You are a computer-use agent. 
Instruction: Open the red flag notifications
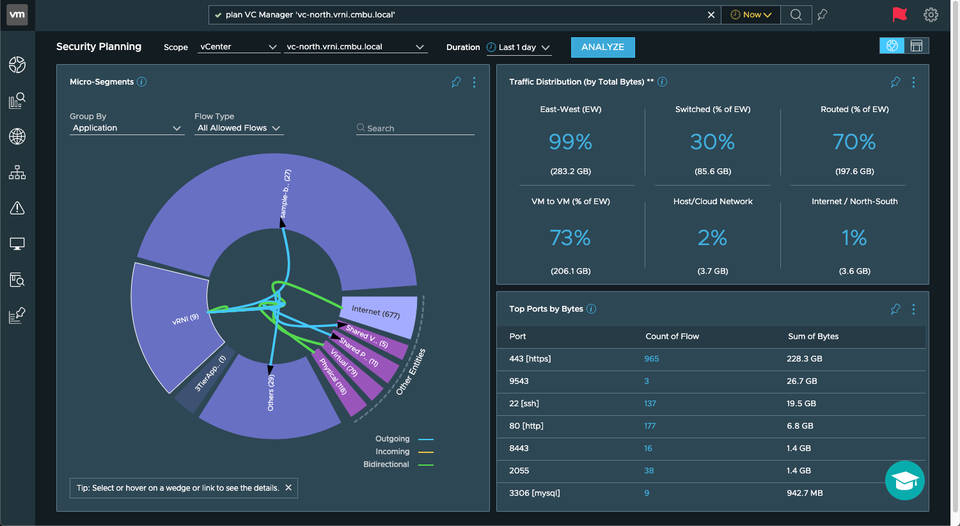click(899, 14)
